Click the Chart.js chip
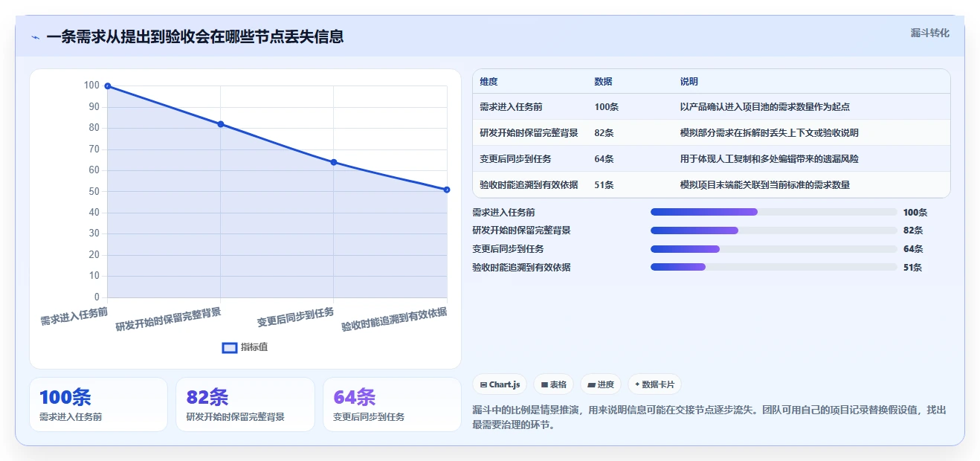The width and height of the screenshot is (980, 461). [500, 384]
